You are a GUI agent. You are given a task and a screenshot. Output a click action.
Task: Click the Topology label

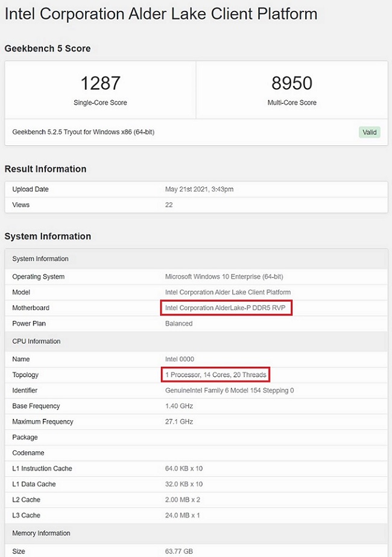(25, 375)
